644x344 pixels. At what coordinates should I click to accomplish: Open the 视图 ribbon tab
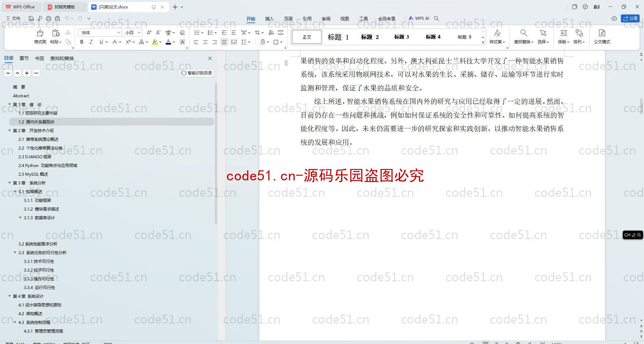344,19
